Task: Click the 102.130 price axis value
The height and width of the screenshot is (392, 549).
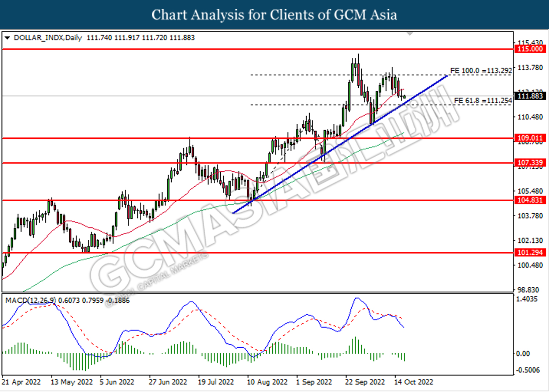Action: [530, 240]
